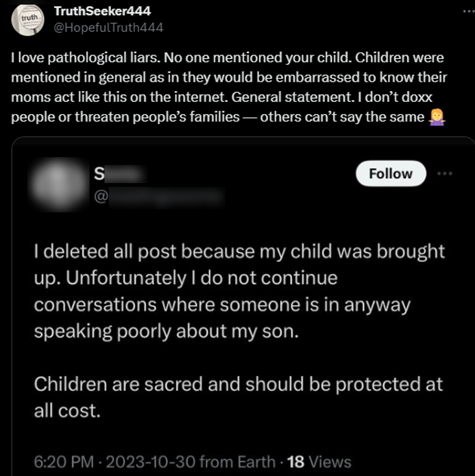Open the quoted post's three-dot menu
This screenshot has width=475, height=476.
pyautogui.click(x=445, y=173)
